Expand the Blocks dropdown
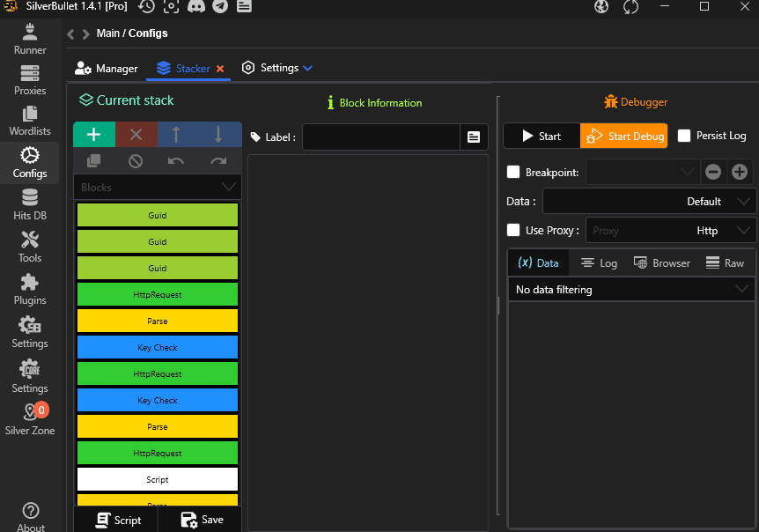 tap(158, 187)
